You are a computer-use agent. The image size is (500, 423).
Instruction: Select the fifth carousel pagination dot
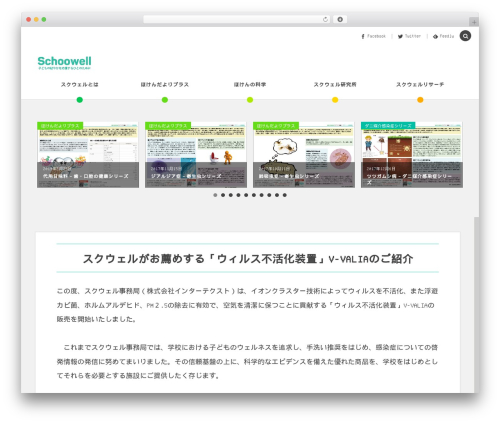246,195
